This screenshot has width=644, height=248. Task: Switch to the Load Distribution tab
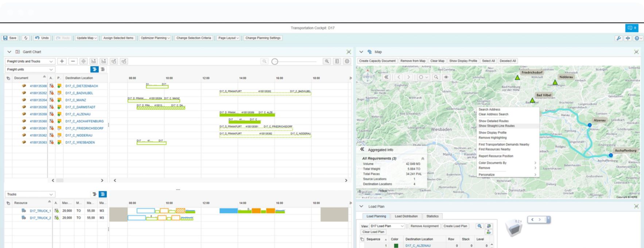click(406, 216)
